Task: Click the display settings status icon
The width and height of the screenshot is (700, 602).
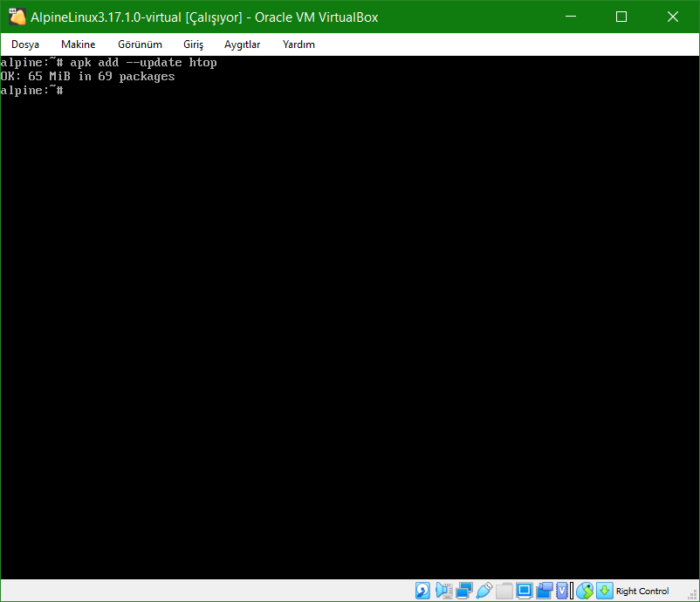Action: (x=524, y=591)
